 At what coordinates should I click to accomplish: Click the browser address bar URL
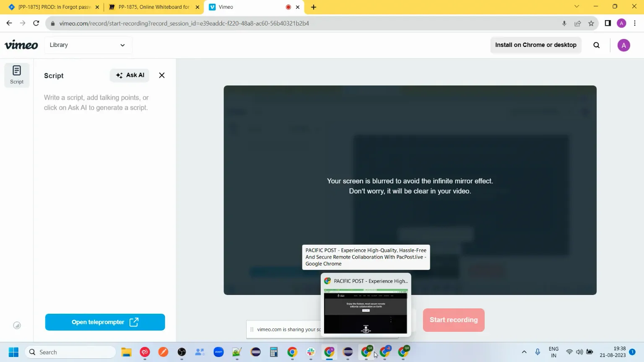coord(184,23)
